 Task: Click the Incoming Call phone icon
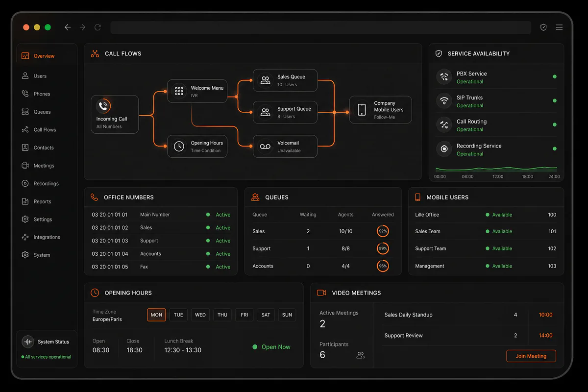pos(103,106)
